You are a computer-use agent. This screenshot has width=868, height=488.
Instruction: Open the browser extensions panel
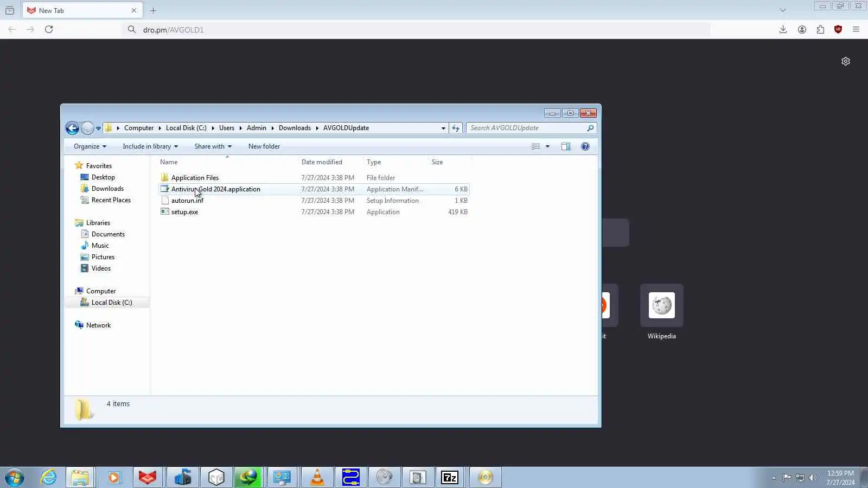click(820, 29)
